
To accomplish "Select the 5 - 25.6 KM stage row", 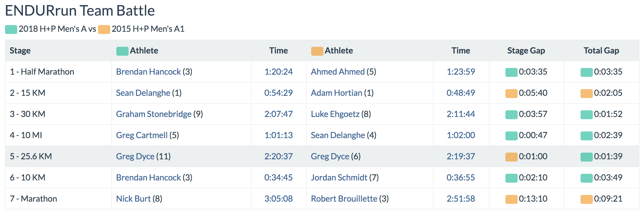I will pos(31,157).
